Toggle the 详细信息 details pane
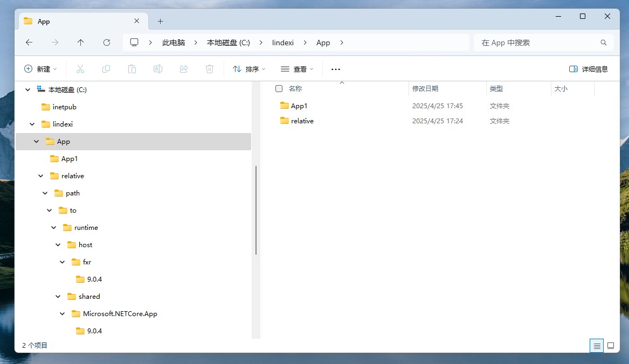This screenshot has width=629, height=364. (x=589, y=69)
